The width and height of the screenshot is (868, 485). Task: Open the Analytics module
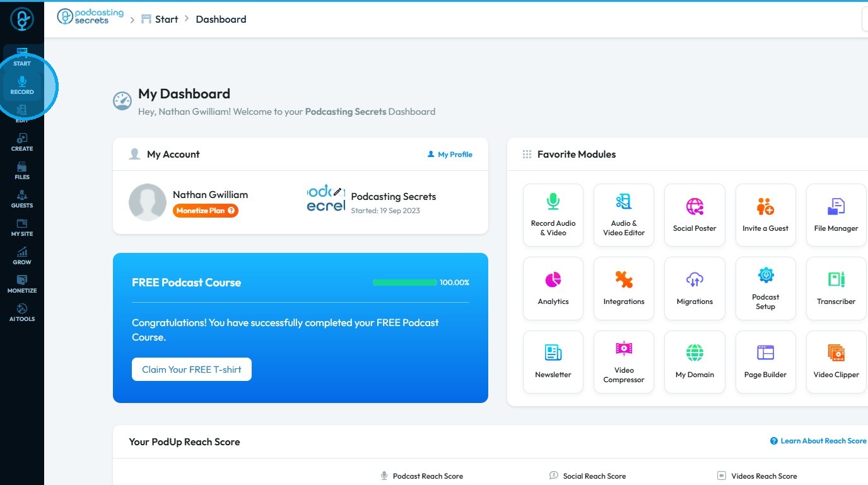pos(553,288)
